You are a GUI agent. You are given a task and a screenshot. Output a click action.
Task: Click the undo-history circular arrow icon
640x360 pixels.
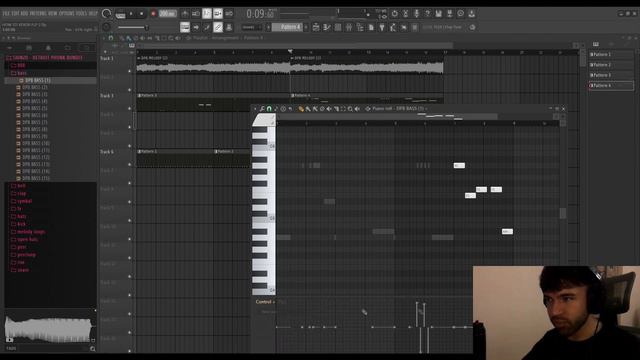coord(394,13)
